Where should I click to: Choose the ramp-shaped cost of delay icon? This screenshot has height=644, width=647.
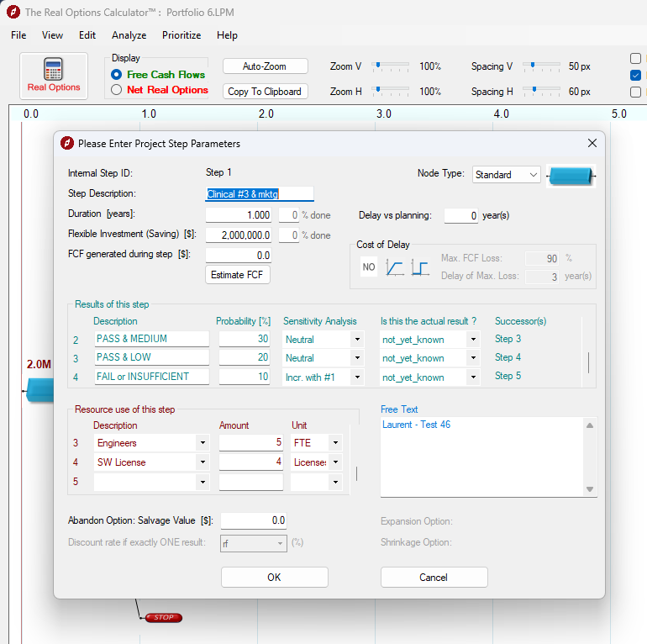pyautogui.click(x=394, y=267)
